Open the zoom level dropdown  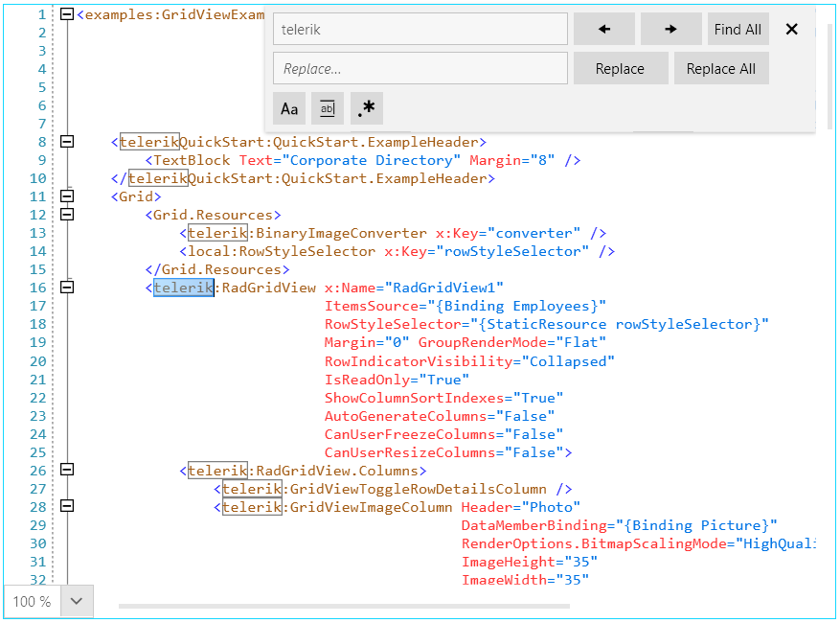[x=76, y=601]
